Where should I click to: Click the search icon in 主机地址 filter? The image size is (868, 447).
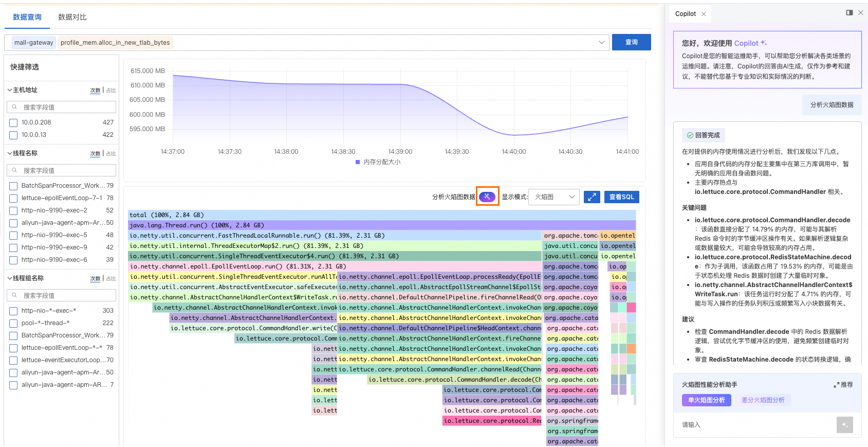tap(14, 107)
